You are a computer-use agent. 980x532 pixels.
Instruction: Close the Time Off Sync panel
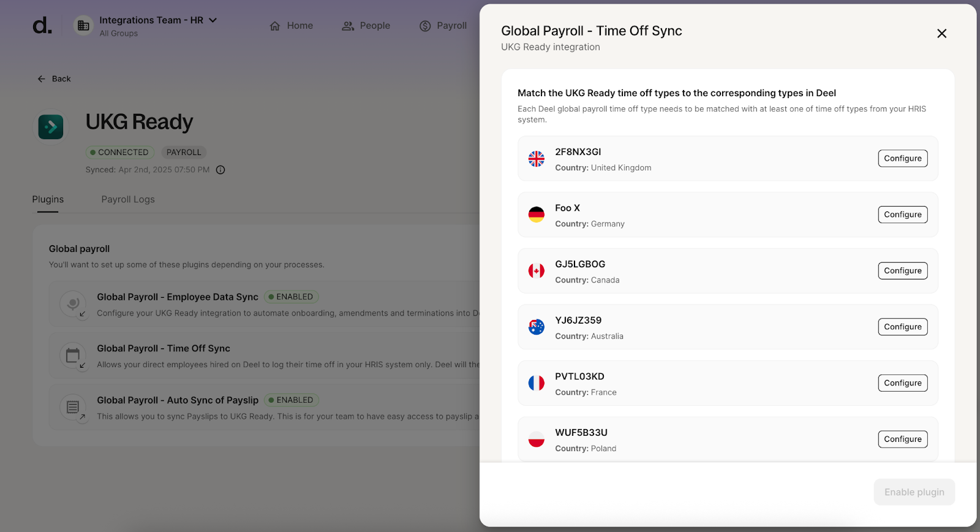(941, 34)
